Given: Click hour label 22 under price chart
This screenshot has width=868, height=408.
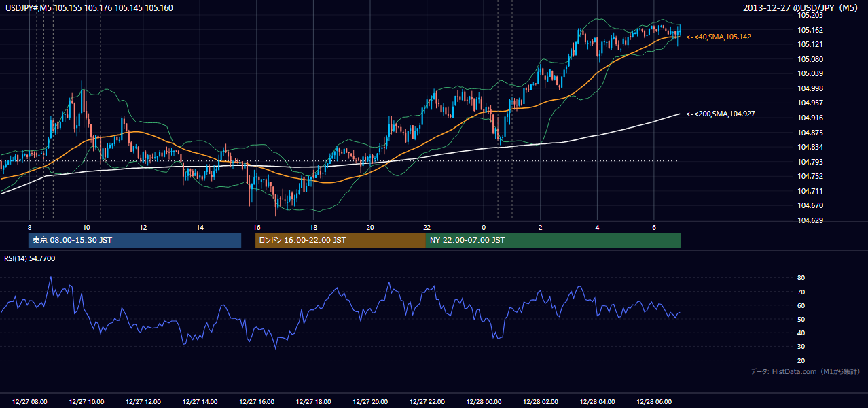Looking at the screenshot, I should tap(427, 227).
